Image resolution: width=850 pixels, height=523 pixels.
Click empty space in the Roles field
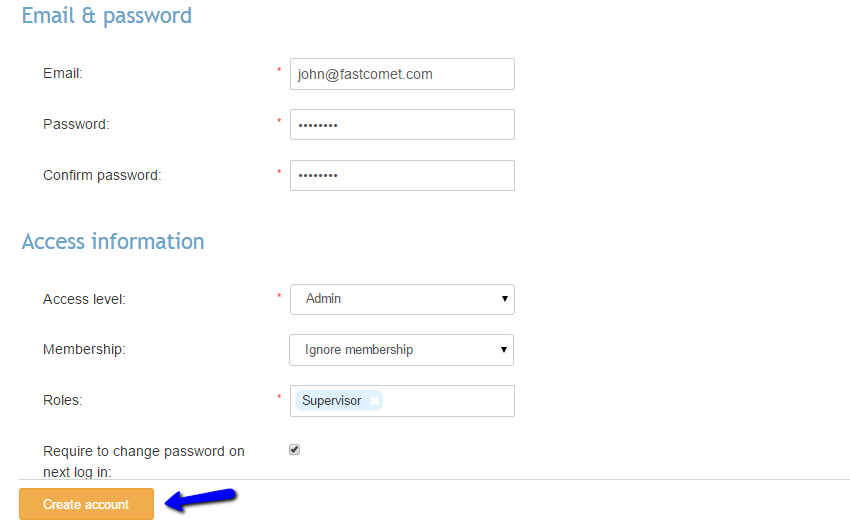click(450, 401)
